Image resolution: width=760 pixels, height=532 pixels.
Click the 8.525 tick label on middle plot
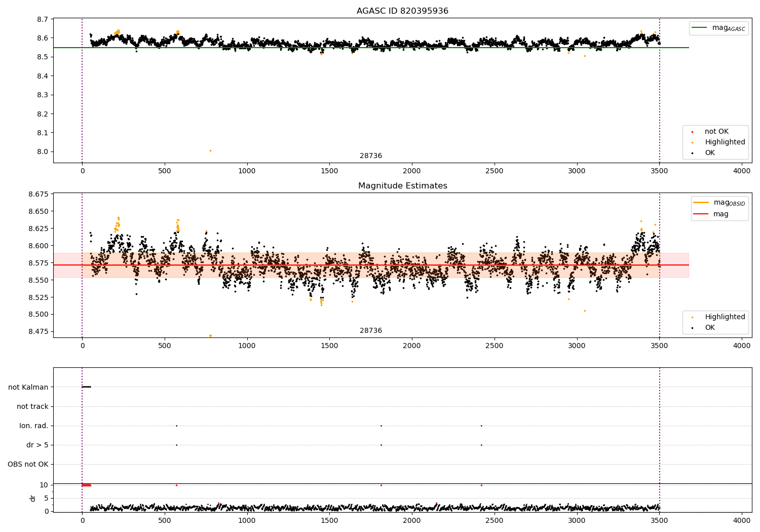click(38, 297)
